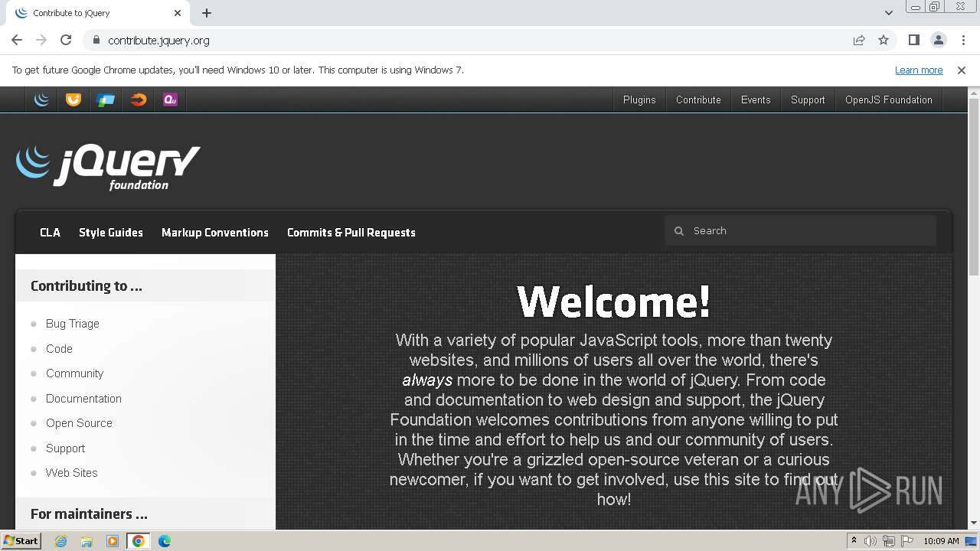
Task: View site information lock icon
Action: (96, 41)
